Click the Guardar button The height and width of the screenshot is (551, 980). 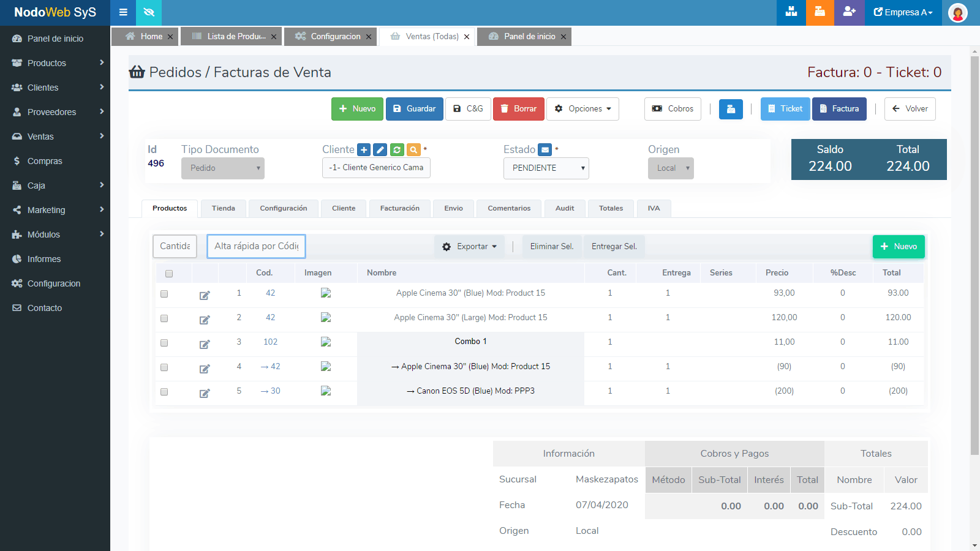pos(414,109)
